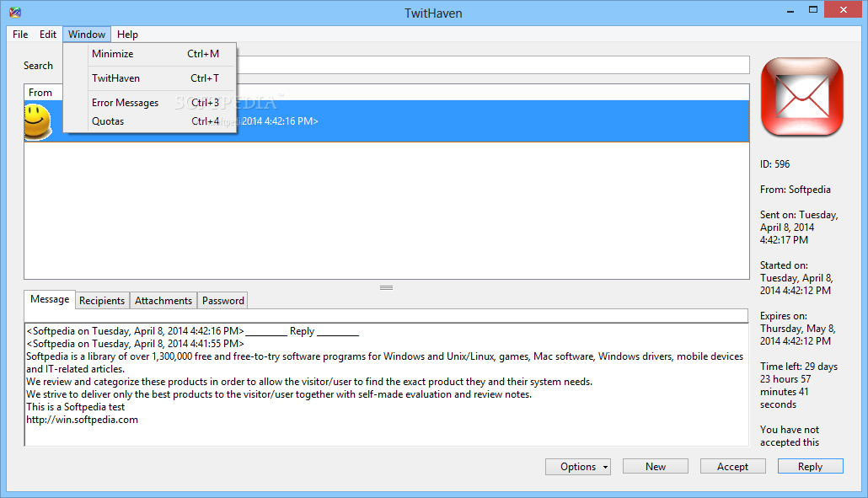Click the '<Softpedia on Tuesday, April 8, 2014 4:41:55 PM>' line
The width and height of the screenshot is (868, 498).
[135, 344]
